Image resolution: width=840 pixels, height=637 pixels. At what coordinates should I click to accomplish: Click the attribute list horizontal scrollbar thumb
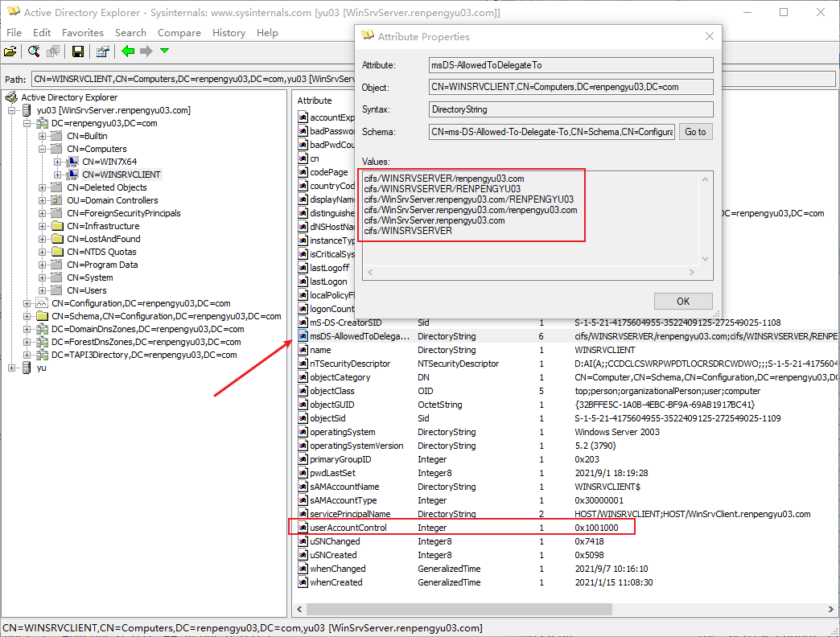point(459,609)
